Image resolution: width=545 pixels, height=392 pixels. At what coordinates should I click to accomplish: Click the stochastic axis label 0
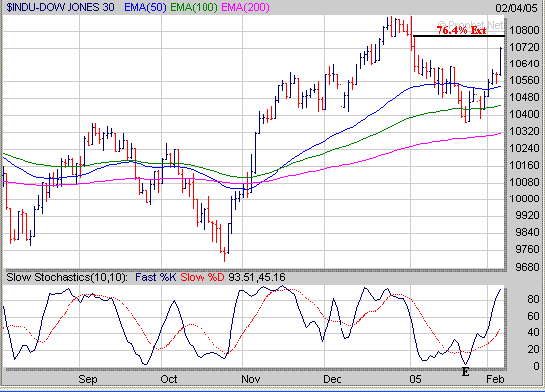click(x=536, y=366)
